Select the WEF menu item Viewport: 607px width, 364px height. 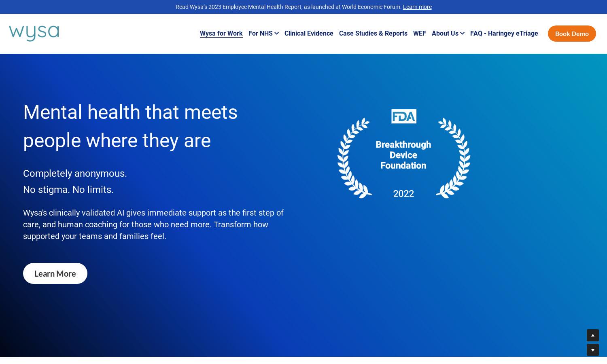(x=419, y=34)
